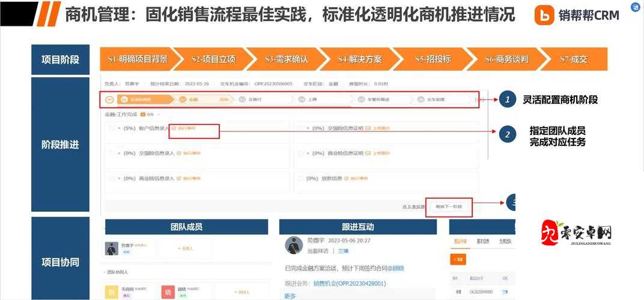Expand the arrow next to 0/6
644x300 pixels.
159,115
